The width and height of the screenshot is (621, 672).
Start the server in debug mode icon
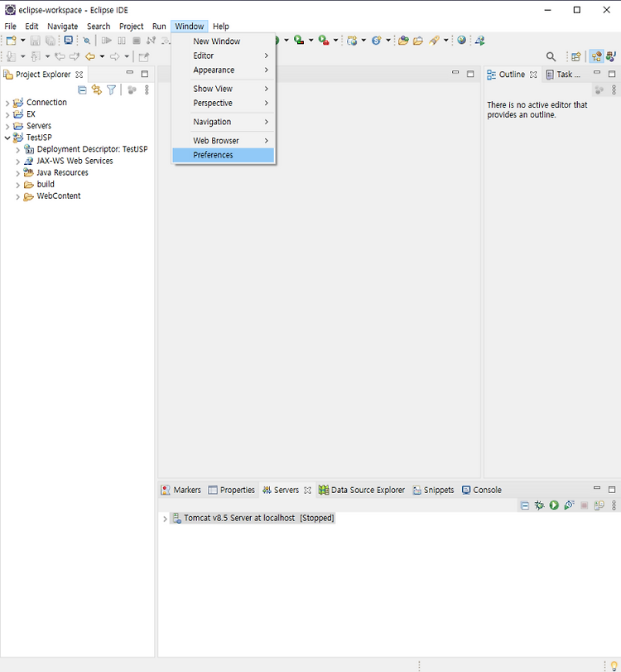539,505
